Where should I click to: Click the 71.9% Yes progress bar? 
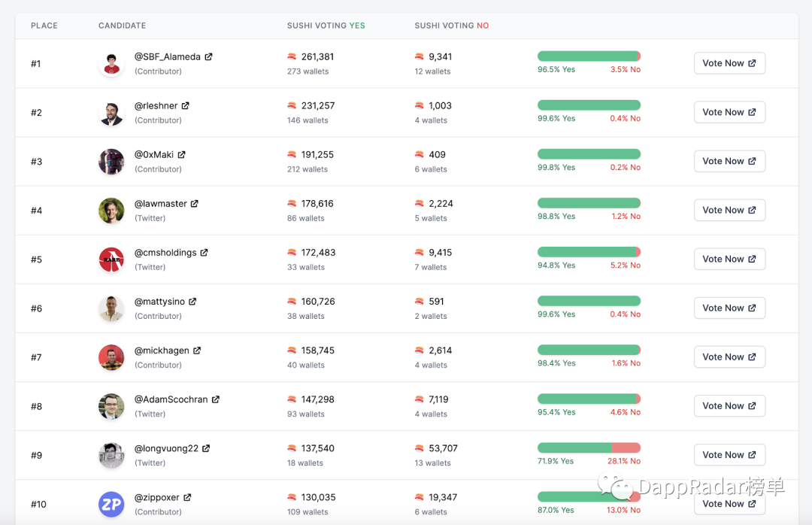point(589,448)
